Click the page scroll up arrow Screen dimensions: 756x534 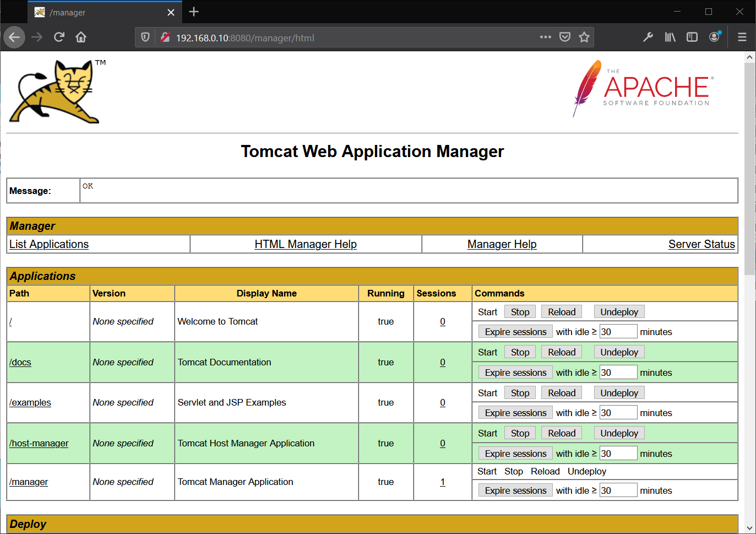pyautogui.click(x=749, y=57)
